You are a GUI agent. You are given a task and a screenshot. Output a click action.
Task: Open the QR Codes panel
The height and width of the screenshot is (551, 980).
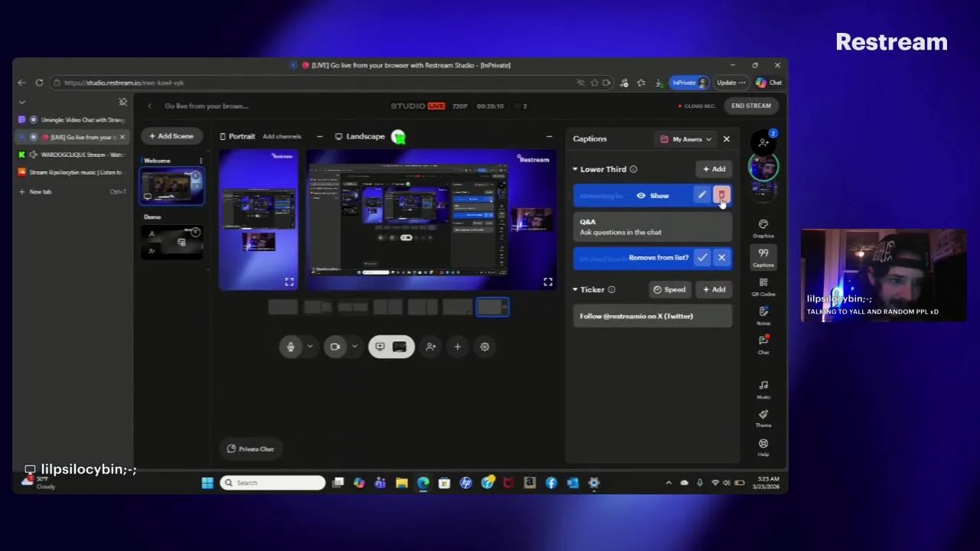click(763, 285)
